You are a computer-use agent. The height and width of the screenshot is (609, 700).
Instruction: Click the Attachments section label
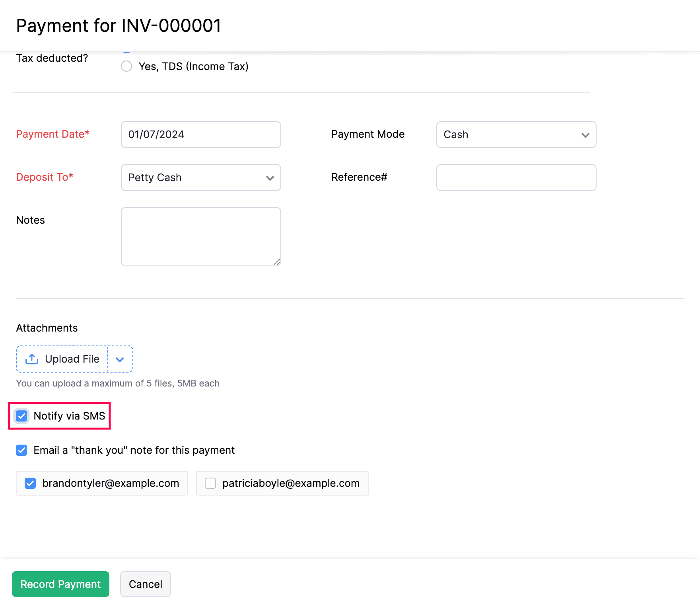[x=47, y=328]
